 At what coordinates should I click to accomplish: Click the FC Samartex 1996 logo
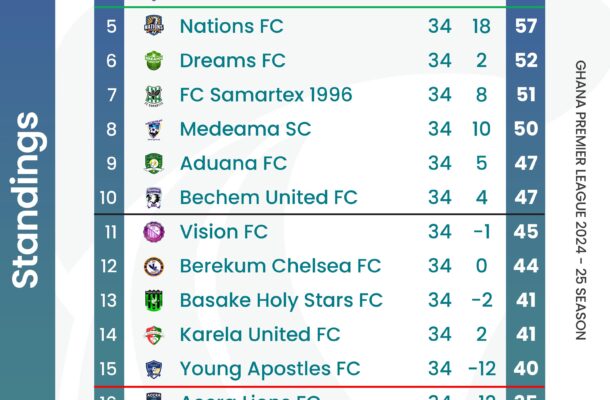pyautogui.click(x=154, y=95)
